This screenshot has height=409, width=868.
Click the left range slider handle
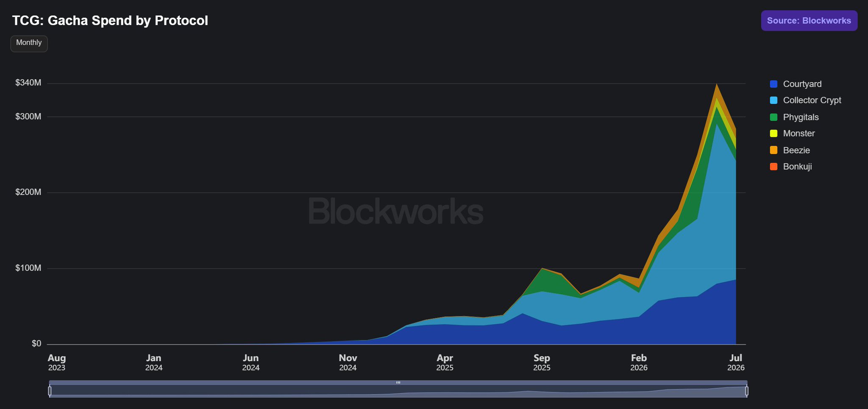50,391
